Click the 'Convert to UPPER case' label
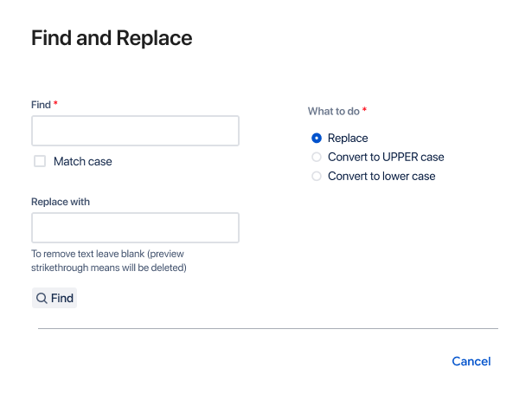 pos(386,158)
